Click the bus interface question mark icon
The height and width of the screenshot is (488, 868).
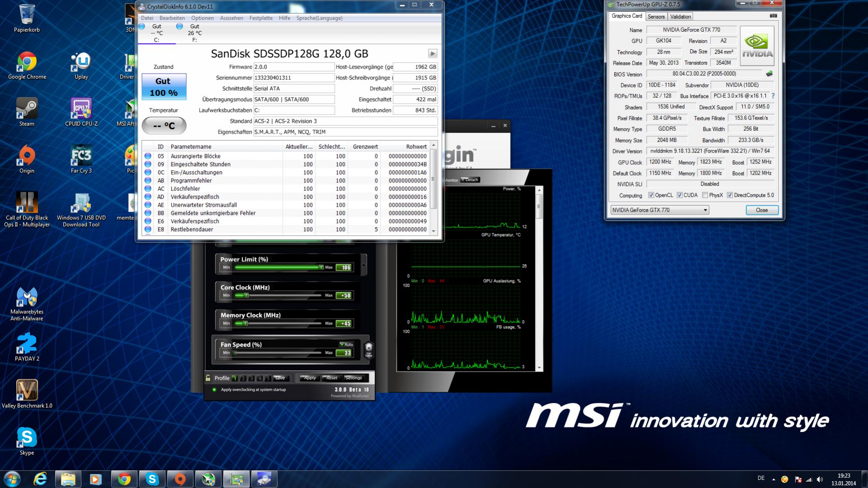click(773, 96)
